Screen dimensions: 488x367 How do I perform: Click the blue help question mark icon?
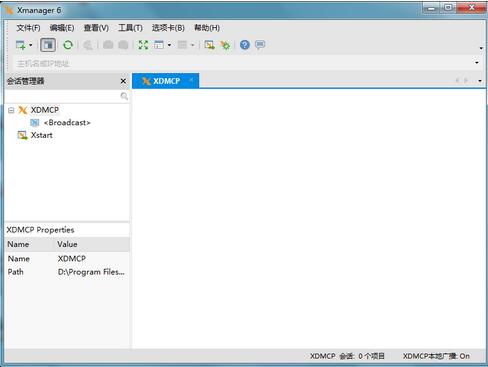click(x=245, y=45)
